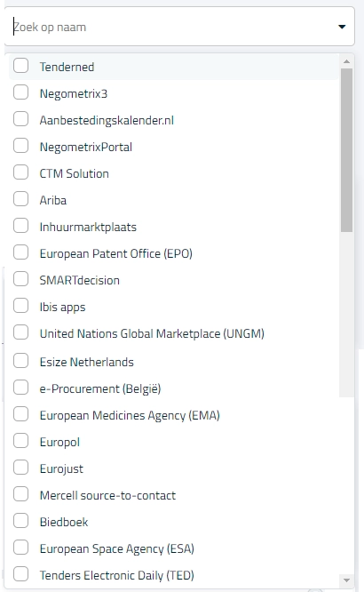Click the scrollbar up arrow
This screenshot has width=364, height=592.
346,61
